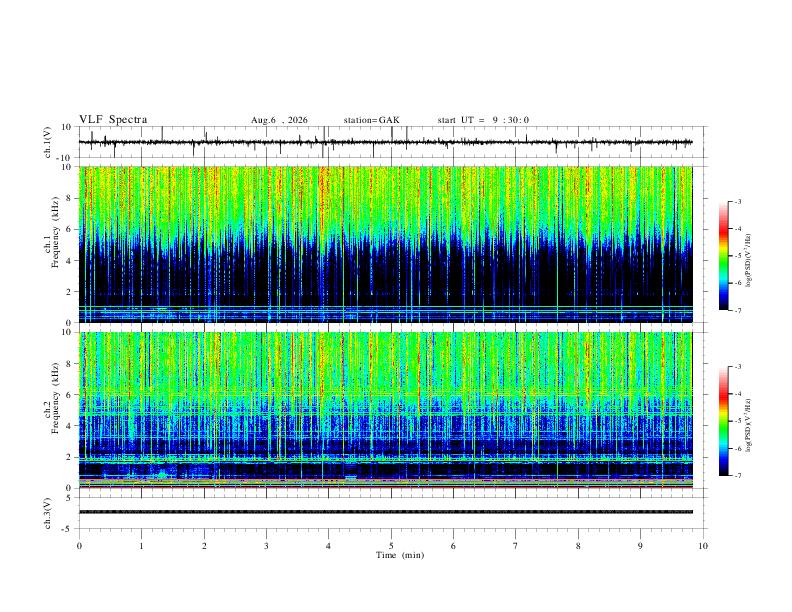792x612 pixels.
Task: Click the ch.1 voltage waveform trace
Action: (386, 142)
